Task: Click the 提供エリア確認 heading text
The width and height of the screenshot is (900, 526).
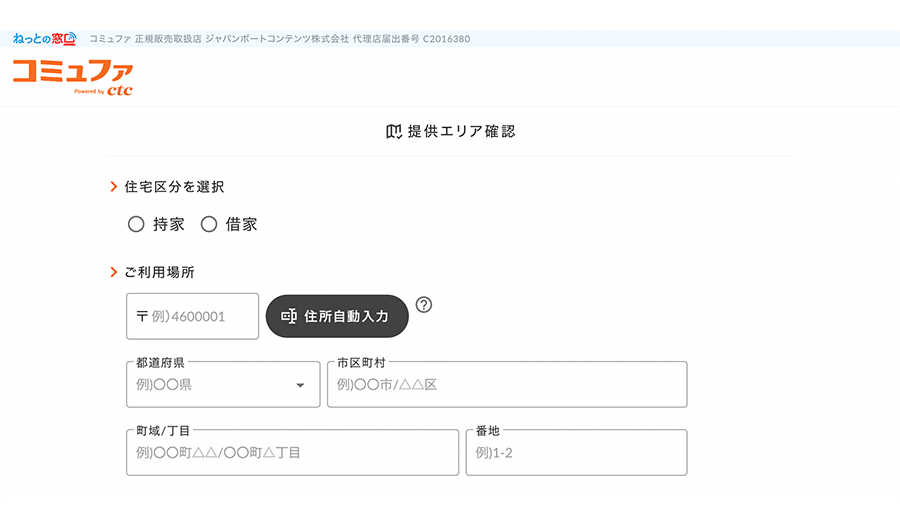Action: pyautogui.click(x=461, y=132)
